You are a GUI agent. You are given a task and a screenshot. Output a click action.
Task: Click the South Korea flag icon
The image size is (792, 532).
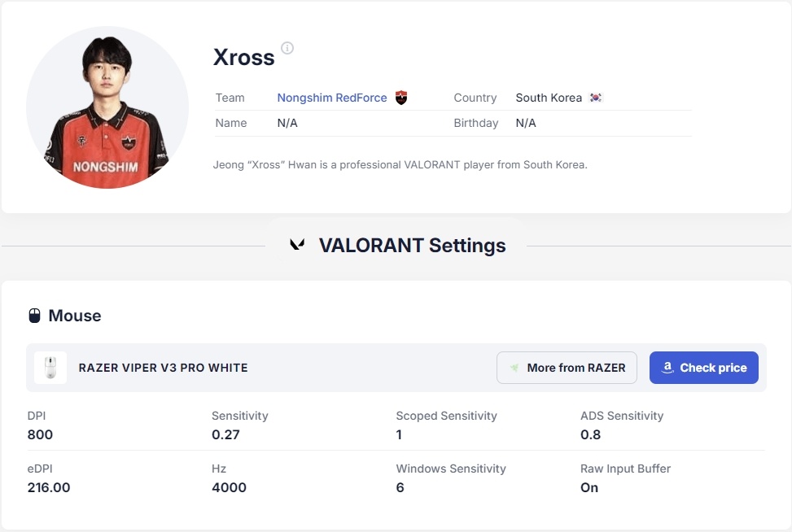(596, 98)
